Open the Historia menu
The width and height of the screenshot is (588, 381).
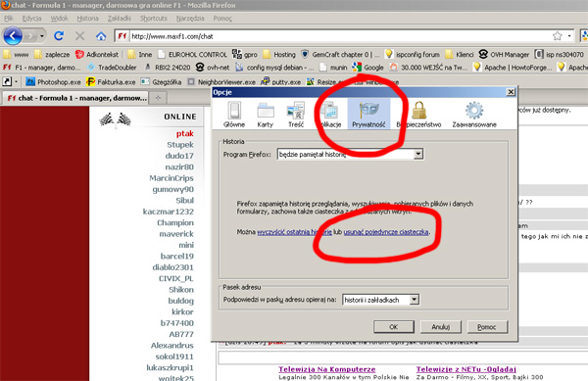coord(87,18)
